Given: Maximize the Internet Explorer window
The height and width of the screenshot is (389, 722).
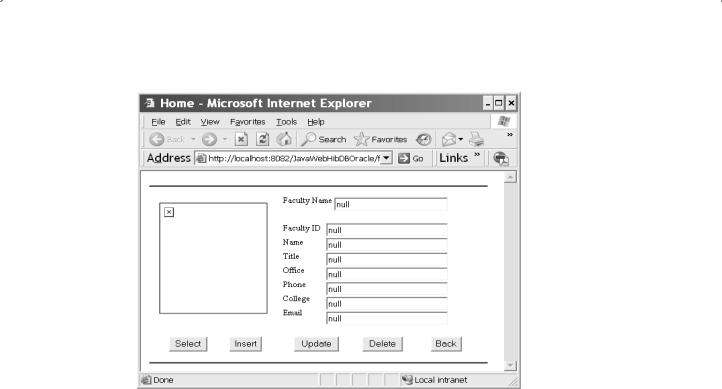Looking at the screenshot, I should pyautogui.click(x=499, y=103).
